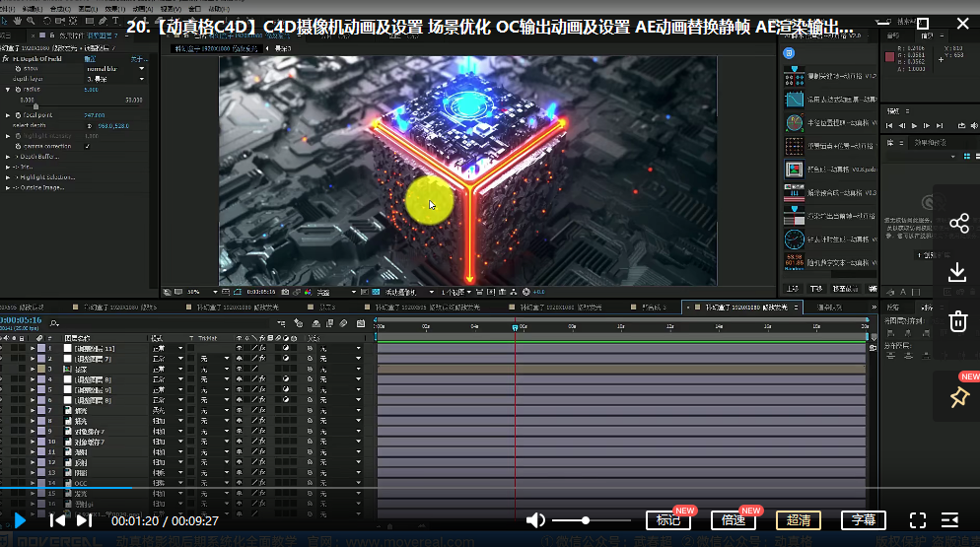This screenshot has height=547, width=980.
Task: Click the video player share icon
Action: [958, 223]
